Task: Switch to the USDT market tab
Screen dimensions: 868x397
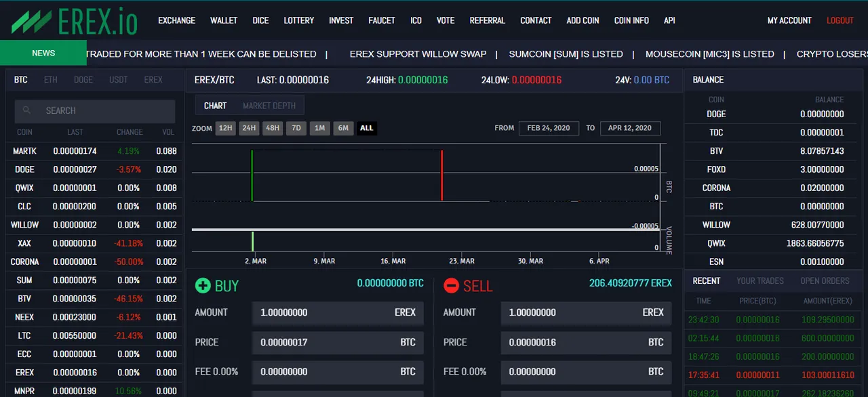Action: tap(119, 79)
